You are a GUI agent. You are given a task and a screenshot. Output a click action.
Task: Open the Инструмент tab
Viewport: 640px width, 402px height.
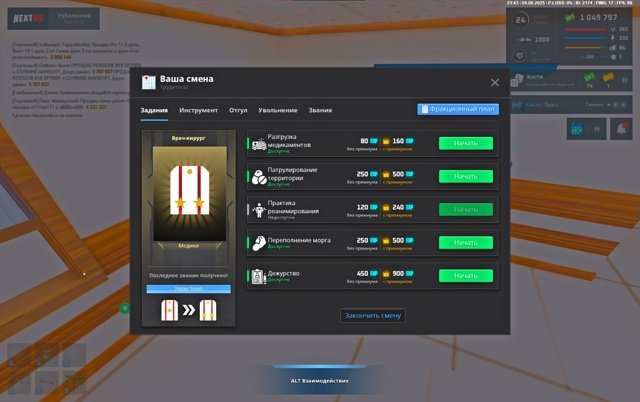pos(198,110)
